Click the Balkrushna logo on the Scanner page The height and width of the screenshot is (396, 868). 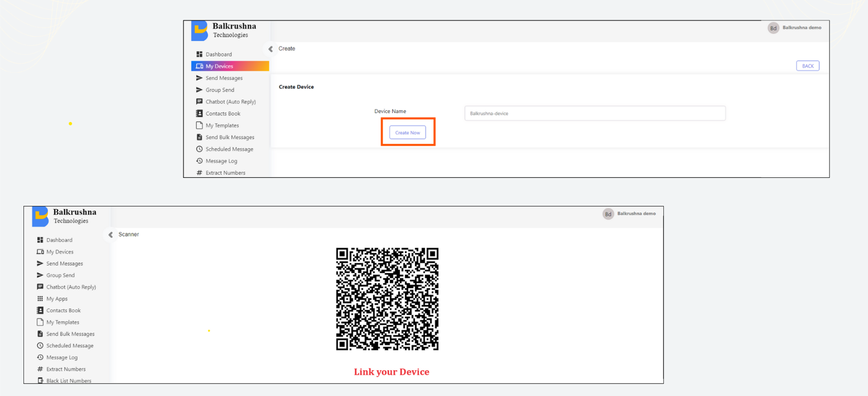point(40,216)
